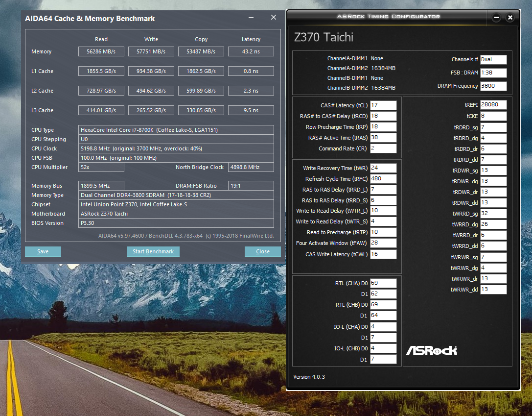Click the RTL (CHA) D0 field

(x=383, y=283)
